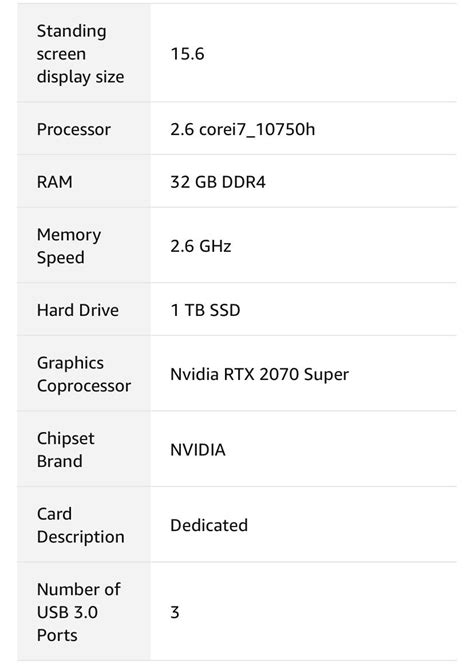
Task: Click the Graphics Coprocessor label
Action: coord(84,374)
